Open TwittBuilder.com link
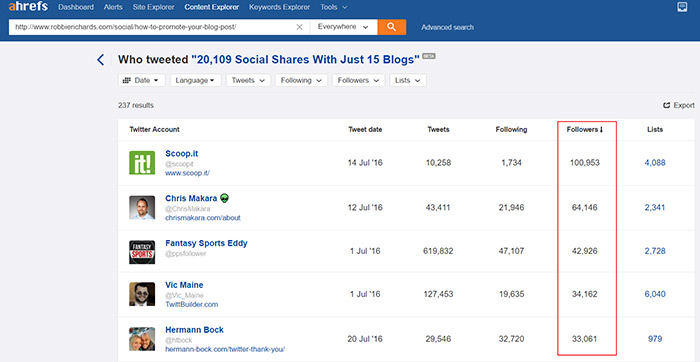This screenshot has height=362, width=700. pyautogui.click(x=192, y=304)
